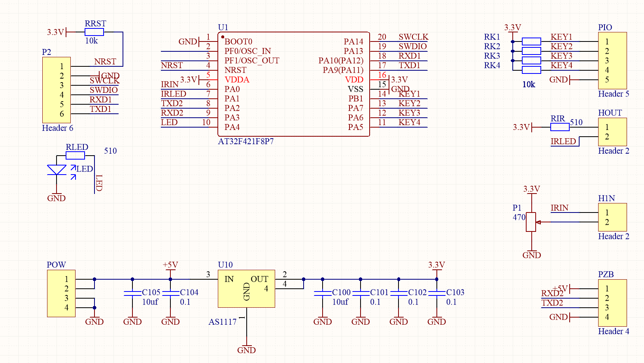Click the AS1117 part label

pyautogui.click(x=223, y=322)
